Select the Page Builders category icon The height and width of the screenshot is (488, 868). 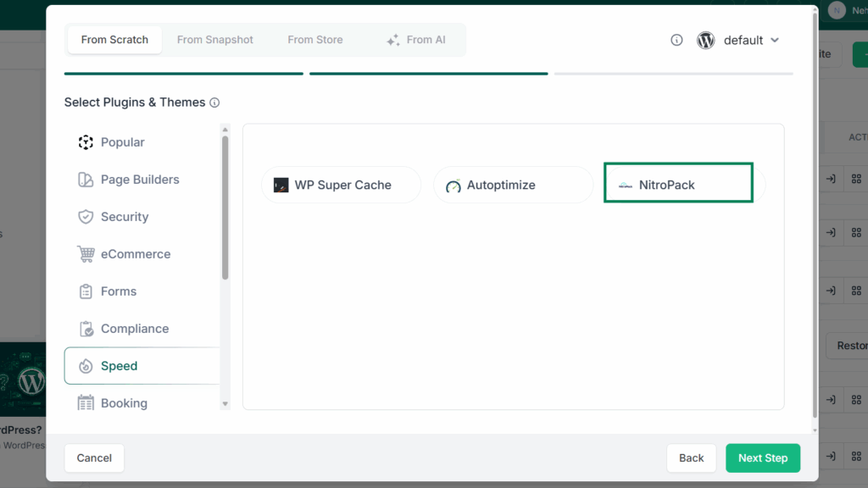point(86,180)
